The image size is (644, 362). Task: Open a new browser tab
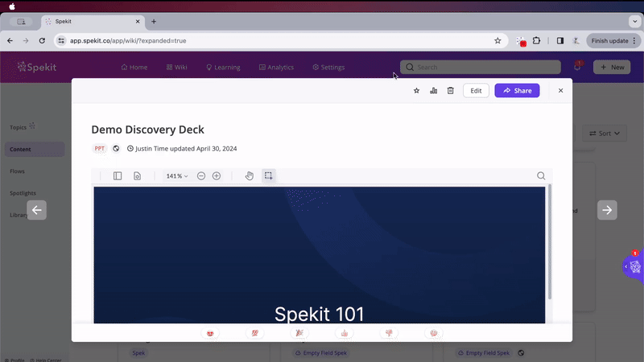point(154,22)
